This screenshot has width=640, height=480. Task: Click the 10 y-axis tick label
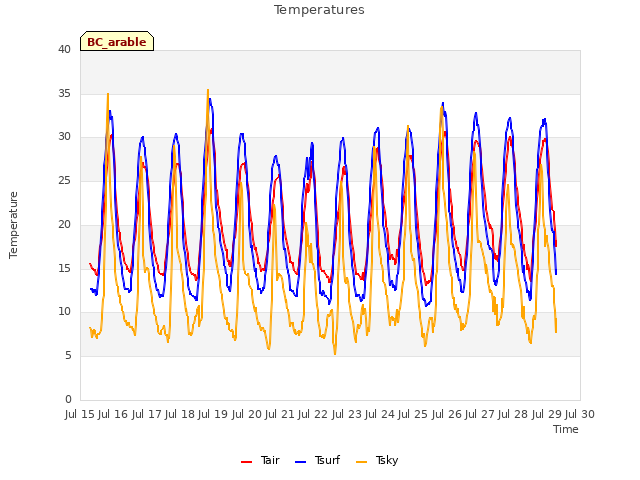[x=64, y=311]
